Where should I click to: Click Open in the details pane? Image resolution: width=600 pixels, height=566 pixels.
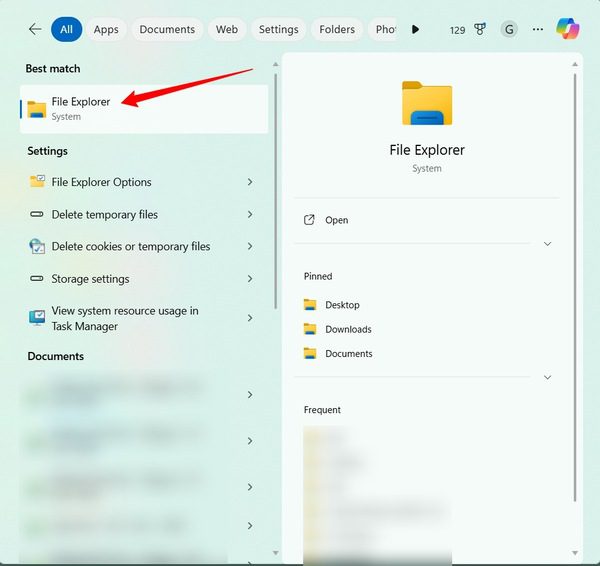(337, 220)
